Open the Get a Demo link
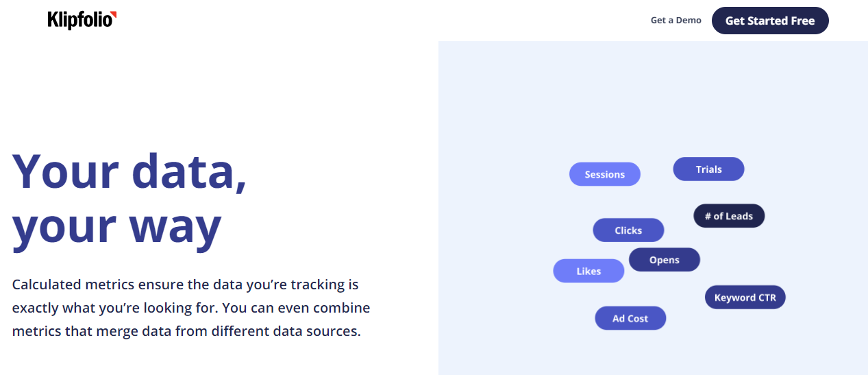 coord(675,21)
